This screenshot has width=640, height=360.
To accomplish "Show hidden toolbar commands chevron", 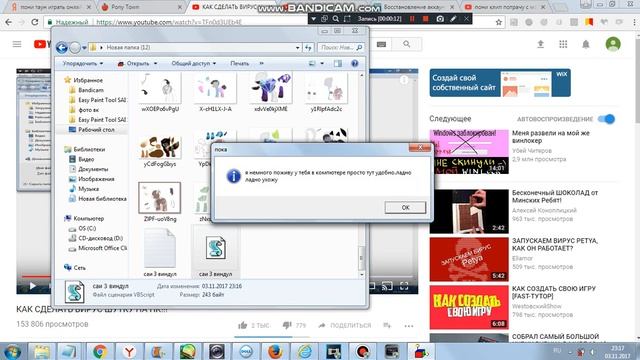I will pos(262,64).
